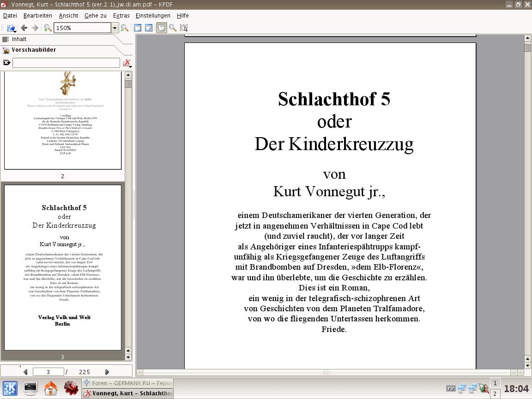This screenshot has height=399, width=532.
Task: Open the Datei menu
Action: click(10, 16)
